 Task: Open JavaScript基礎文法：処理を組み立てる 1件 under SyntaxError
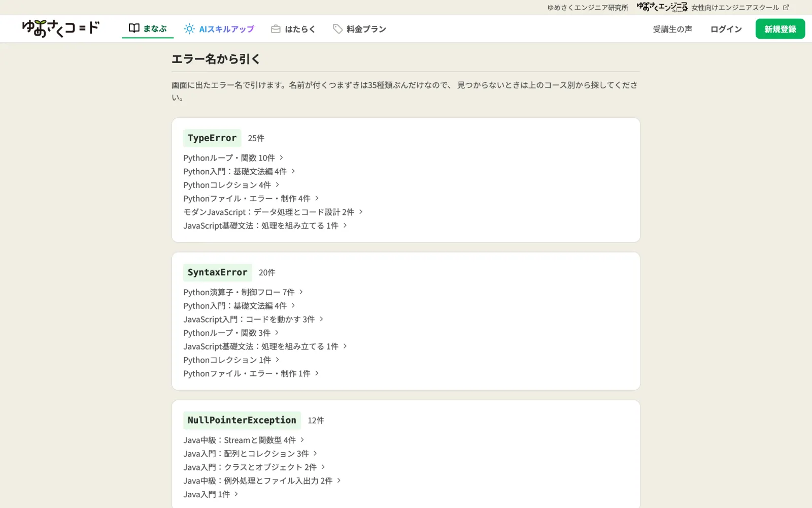pyautogui.click(x=265, y=346)
